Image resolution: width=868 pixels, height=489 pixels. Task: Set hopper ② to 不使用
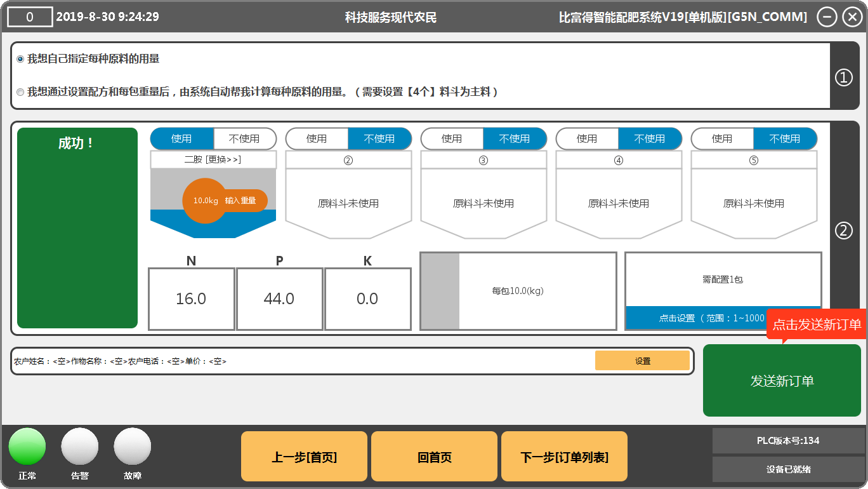click(x=380, y=138)
